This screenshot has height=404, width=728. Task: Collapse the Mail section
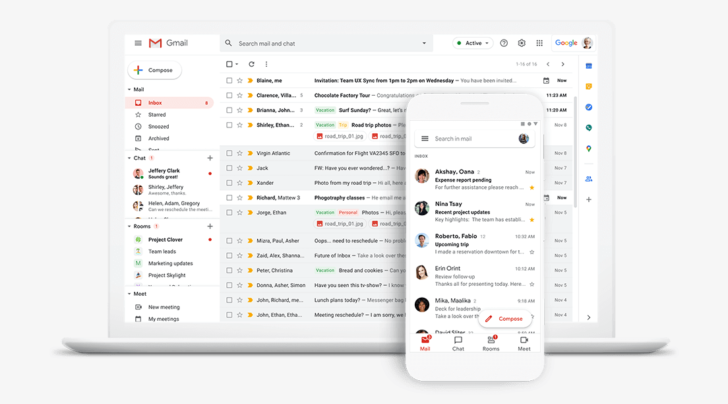click(x=129, y=89)
